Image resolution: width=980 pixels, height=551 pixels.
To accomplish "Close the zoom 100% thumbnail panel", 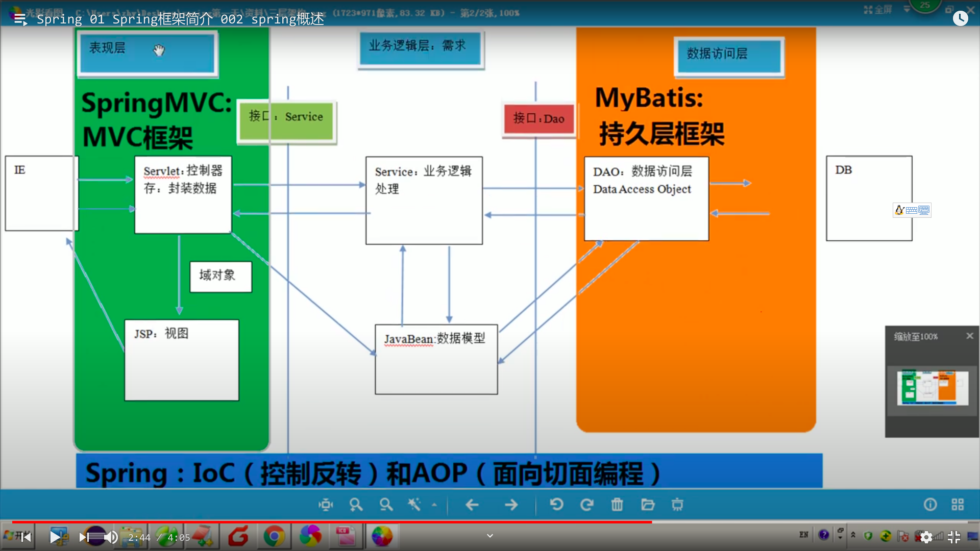I will [x=970, y=336].
